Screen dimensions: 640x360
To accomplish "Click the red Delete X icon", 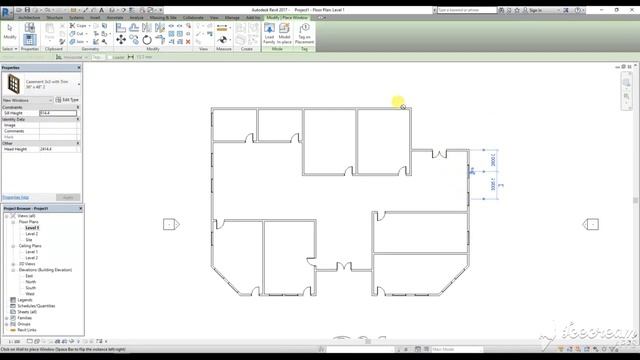I will (188, 42).
